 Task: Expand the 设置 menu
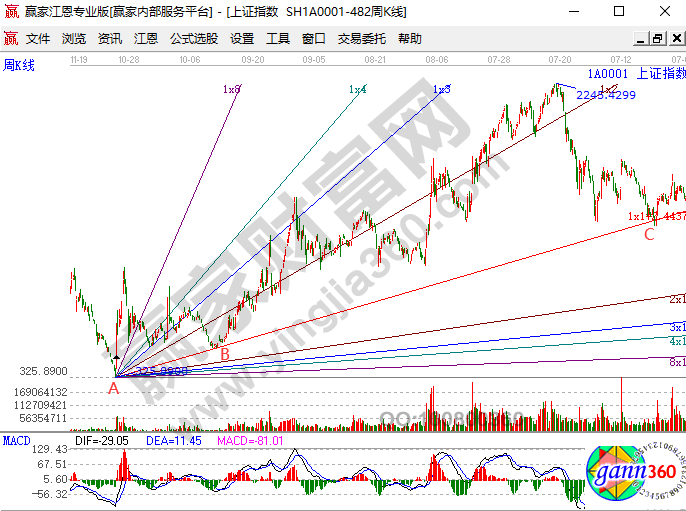point(242,39)
